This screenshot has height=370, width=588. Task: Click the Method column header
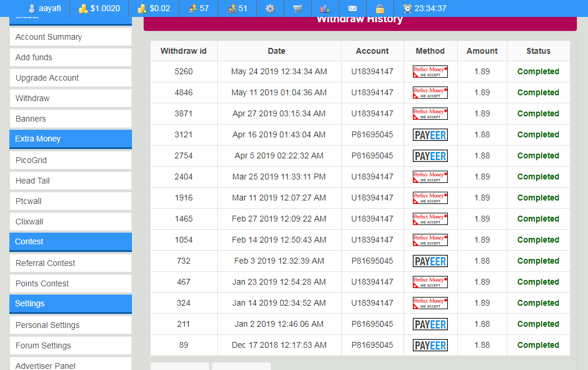(430, 51)
